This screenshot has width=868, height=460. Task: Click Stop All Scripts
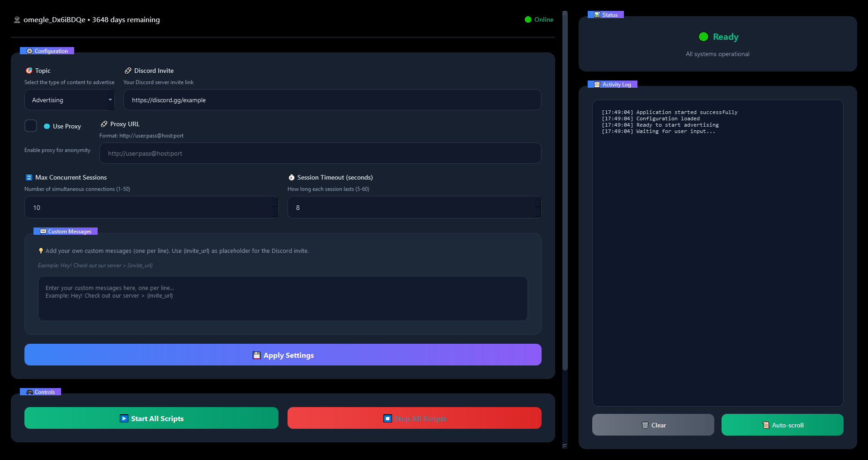414,418
